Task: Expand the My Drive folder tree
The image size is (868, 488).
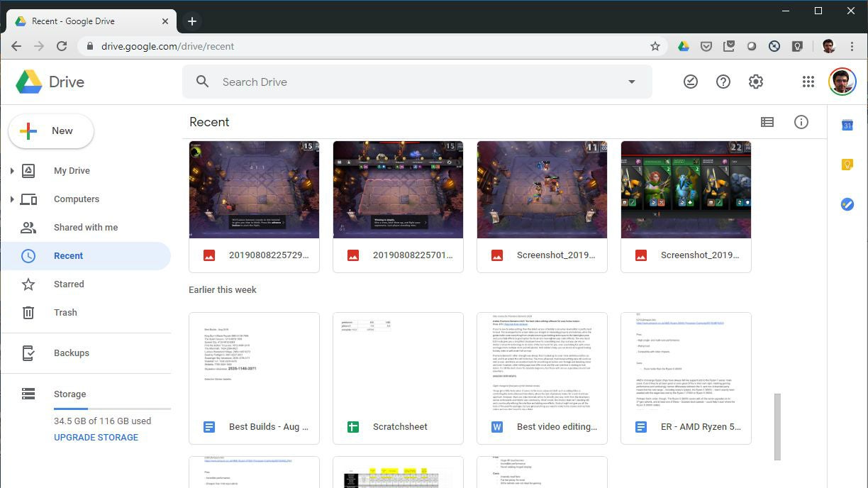Action: pos(12,171)
